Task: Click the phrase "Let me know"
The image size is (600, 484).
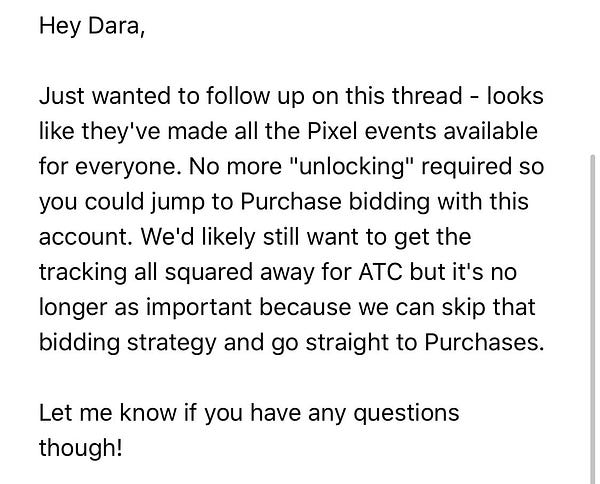Action: pyautogui.click(x=108, y=413)
